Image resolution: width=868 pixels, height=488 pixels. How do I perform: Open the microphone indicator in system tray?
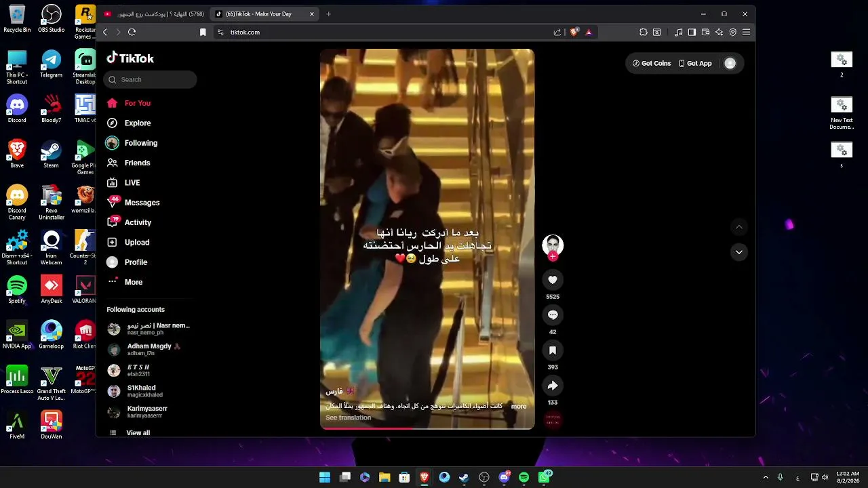[781, 477]
